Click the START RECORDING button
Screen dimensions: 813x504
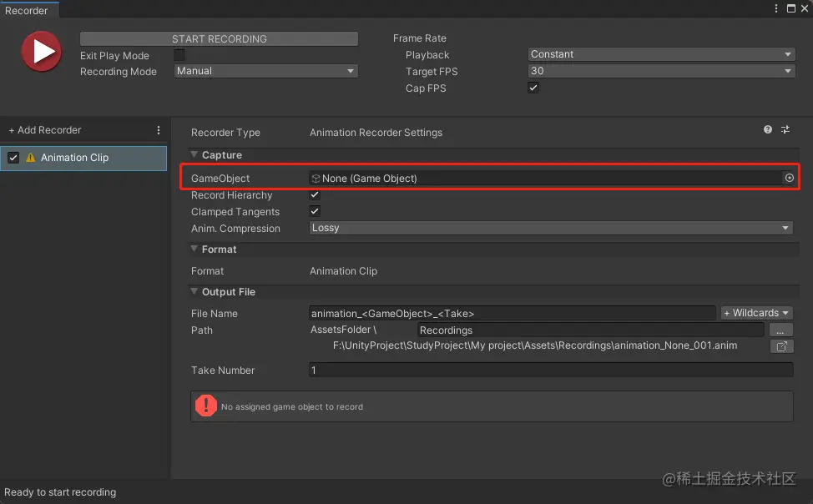click(219, 39)
